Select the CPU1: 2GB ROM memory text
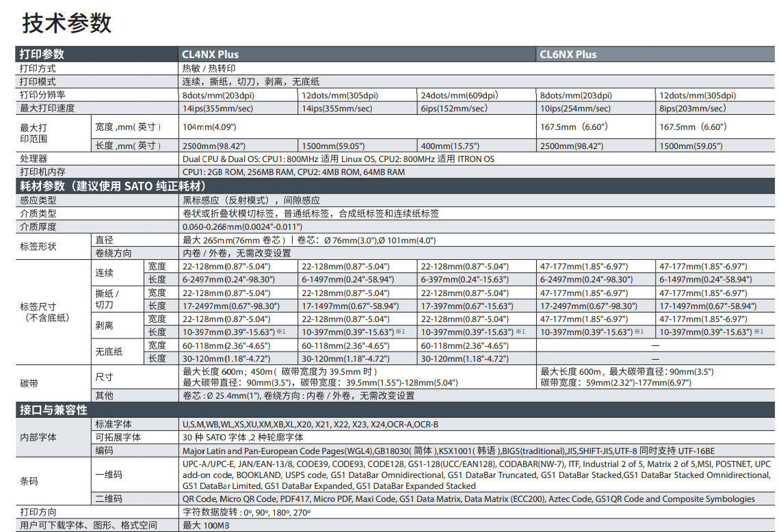The image size is (781, 532). click(x=293, y=172)
